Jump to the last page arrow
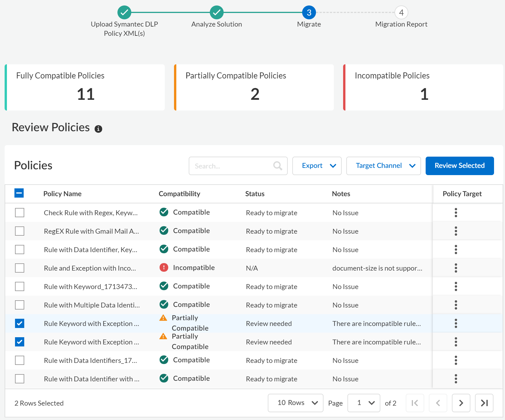The height and width of the screenshot is (420, 505). (x=484, y=403)
